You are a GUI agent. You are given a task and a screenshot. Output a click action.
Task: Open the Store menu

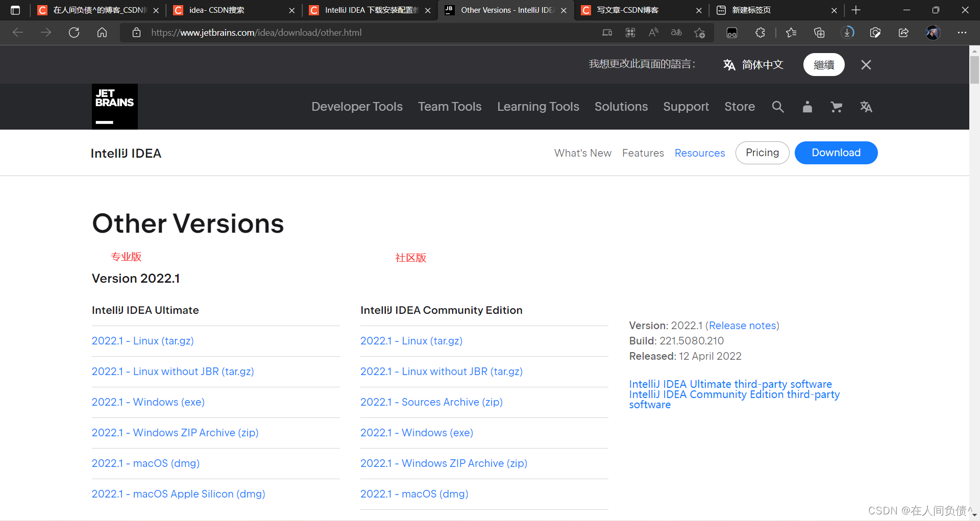(740, 107)
